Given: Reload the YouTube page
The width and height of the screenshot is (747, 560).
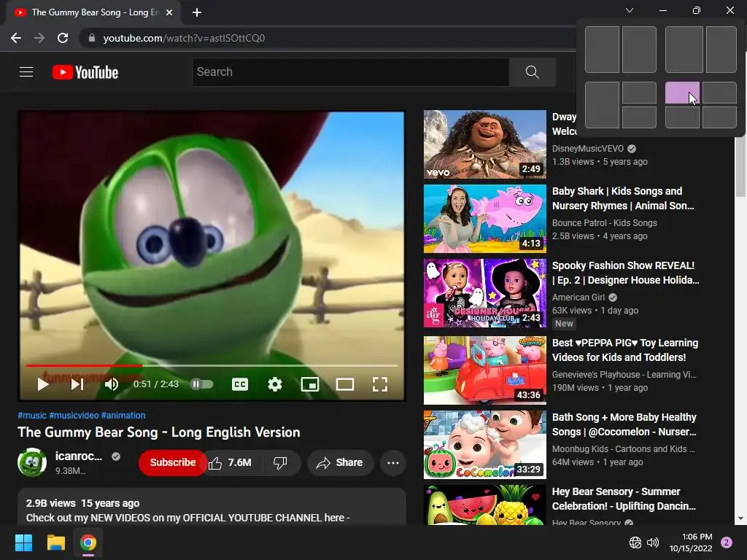Looking at the screenshot, I should (x=63, y=38).
